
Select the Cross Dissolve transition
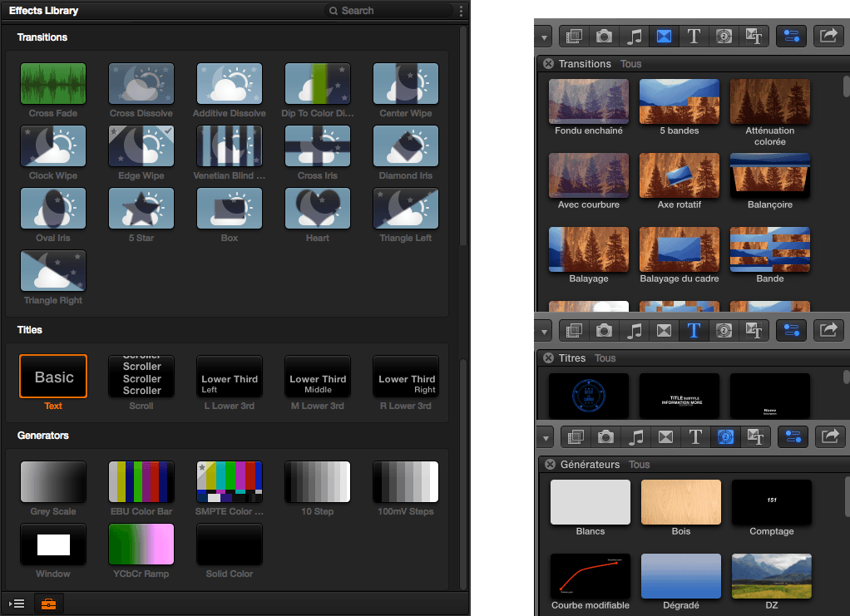[x=141, y=84]
